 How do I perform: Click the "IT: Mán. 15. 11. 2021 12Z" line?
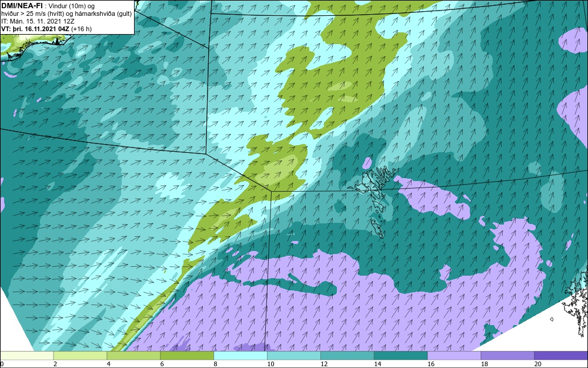pos(38,21)
